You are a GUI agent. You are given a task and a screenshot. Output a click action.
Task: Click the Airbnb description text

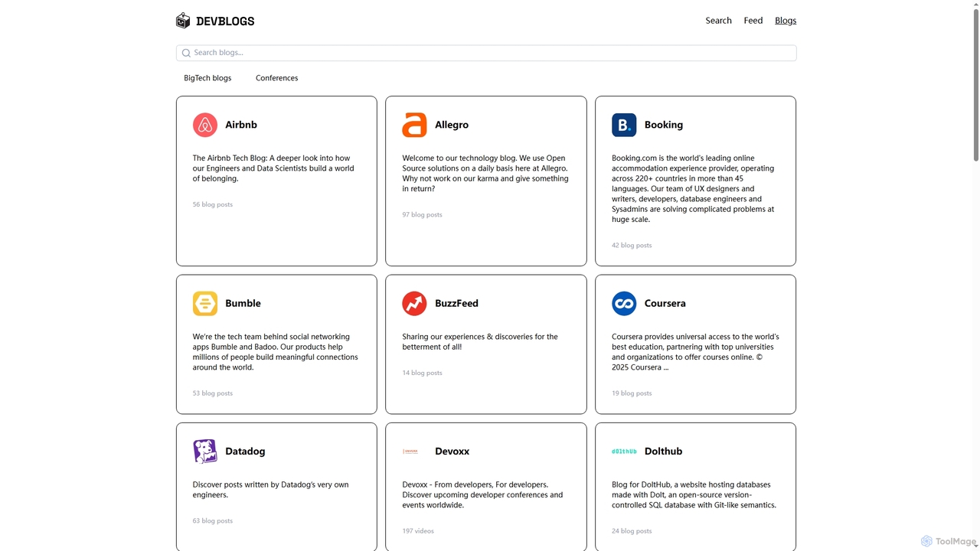point(273,168)
